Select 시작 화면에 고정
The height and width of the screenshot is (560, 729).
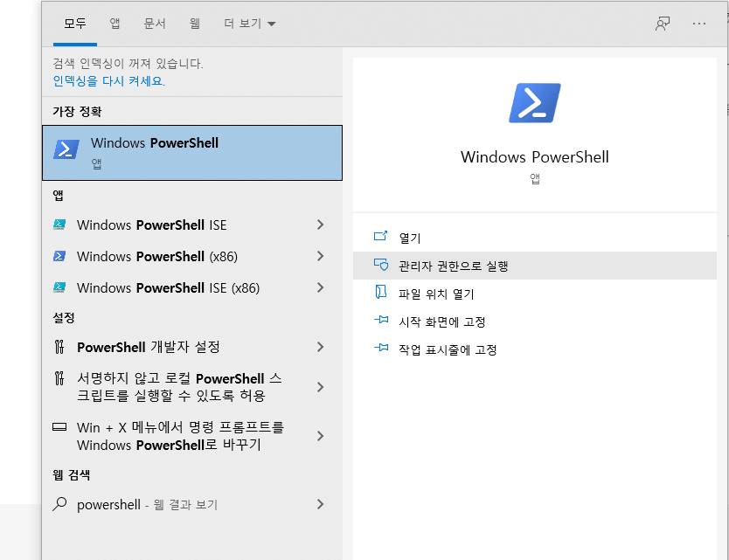[535, 321]
